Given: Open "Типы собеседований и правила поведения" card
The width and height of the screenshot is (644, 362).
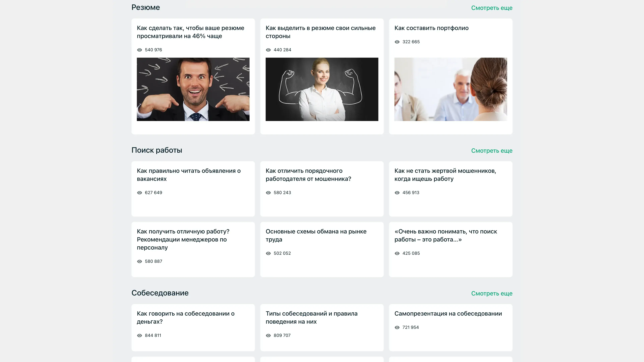Looking at the screenshot, I should point(311,317).
